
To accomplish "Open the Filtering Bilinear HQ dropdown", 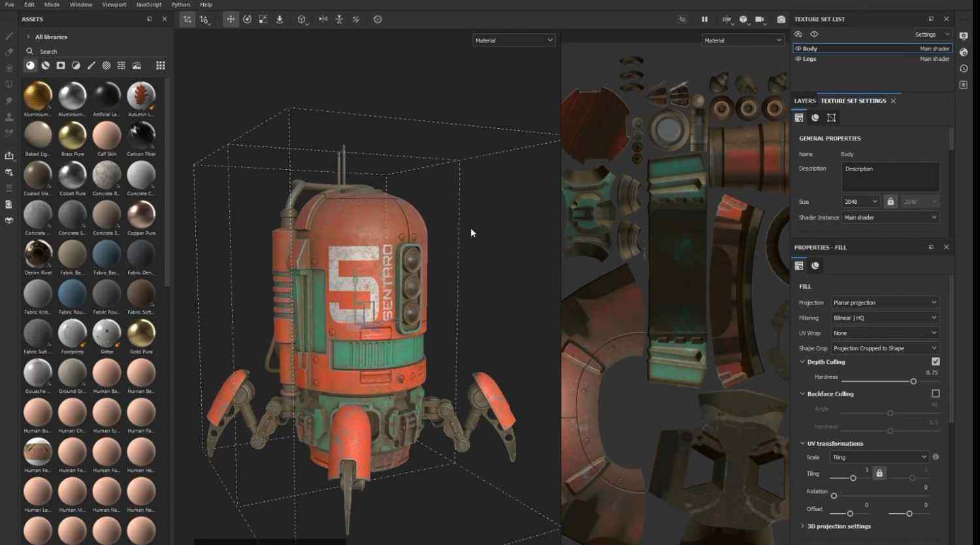I will click(x=885, y=318).
